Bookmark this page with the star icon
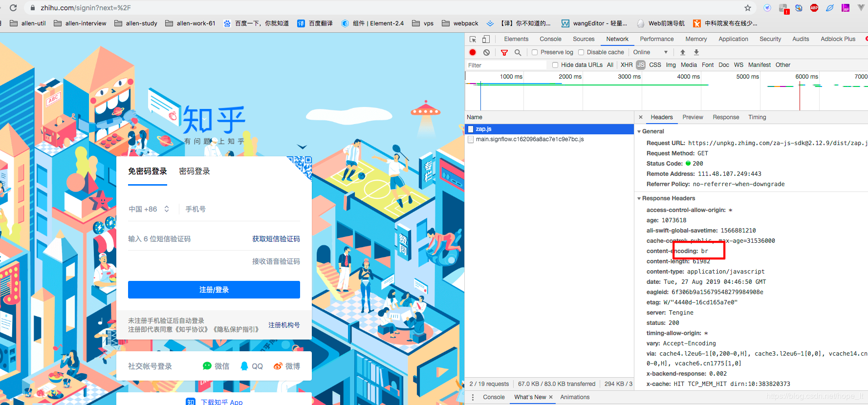This screenshot has width=868, height=405. (x=748, y=8)
